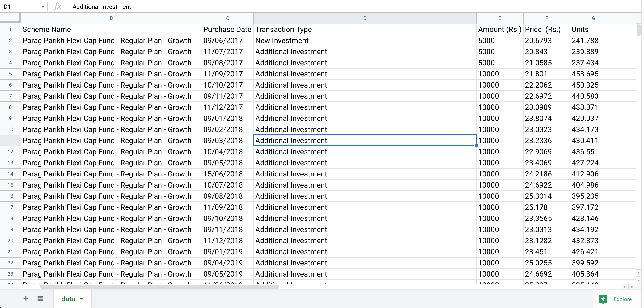This screenshot has width=644, height=308.
Task: Click the Purchase Date header cell
Action: 227,29
